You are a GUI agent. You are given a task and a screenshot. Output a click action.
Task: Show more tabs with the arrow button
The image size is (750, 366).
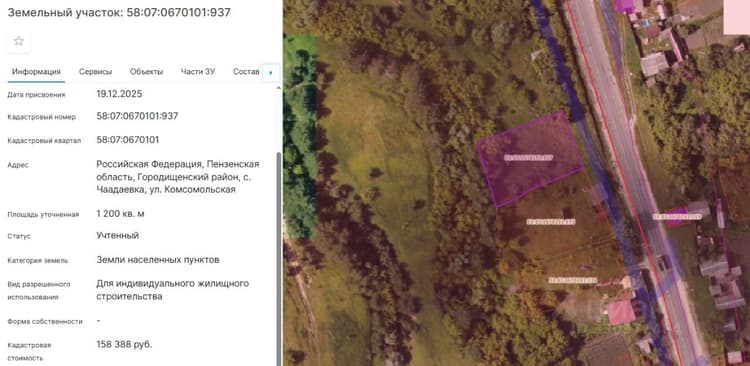271,73
